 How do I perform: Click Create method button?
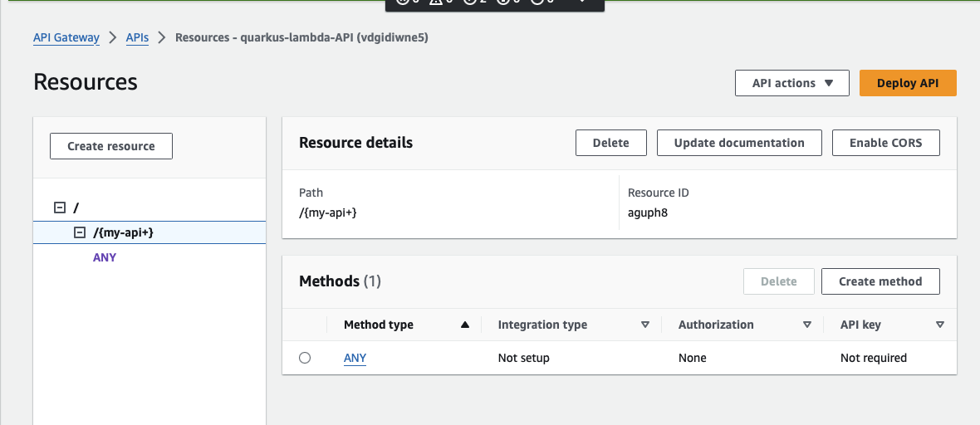coord(880,281)
